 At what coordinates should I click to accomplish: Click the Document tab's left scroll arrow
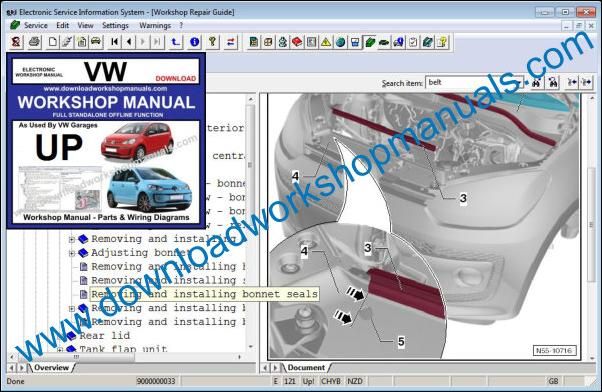point(265,368)
